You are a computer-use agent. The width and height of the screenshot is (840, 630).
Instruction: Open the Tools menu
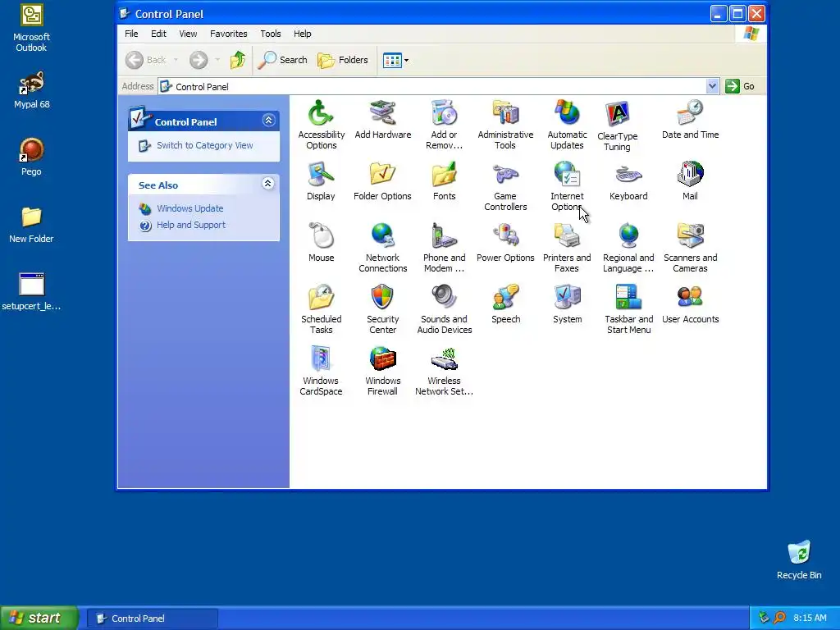271,33
